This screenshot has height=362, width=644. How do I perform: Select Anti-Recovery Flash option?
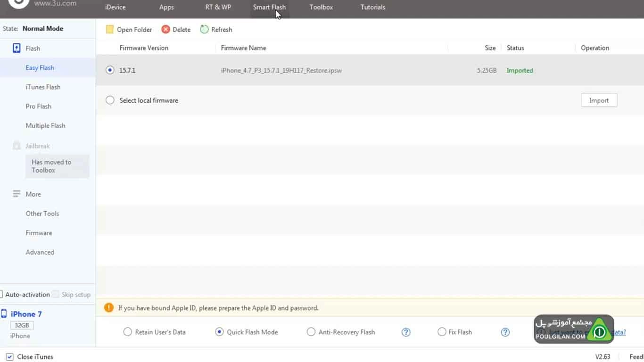pyautogui.click(x=311, y=332)
